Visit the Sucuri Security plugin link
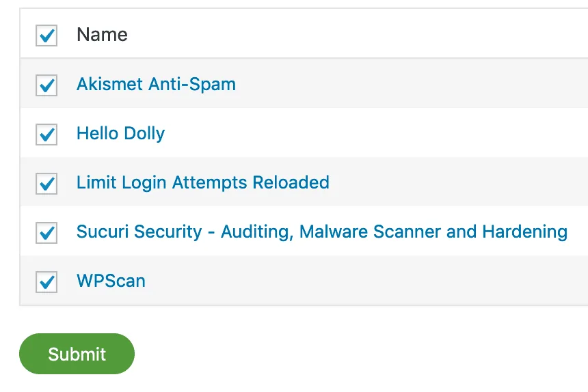588x392 pixels. coord(321,232)
